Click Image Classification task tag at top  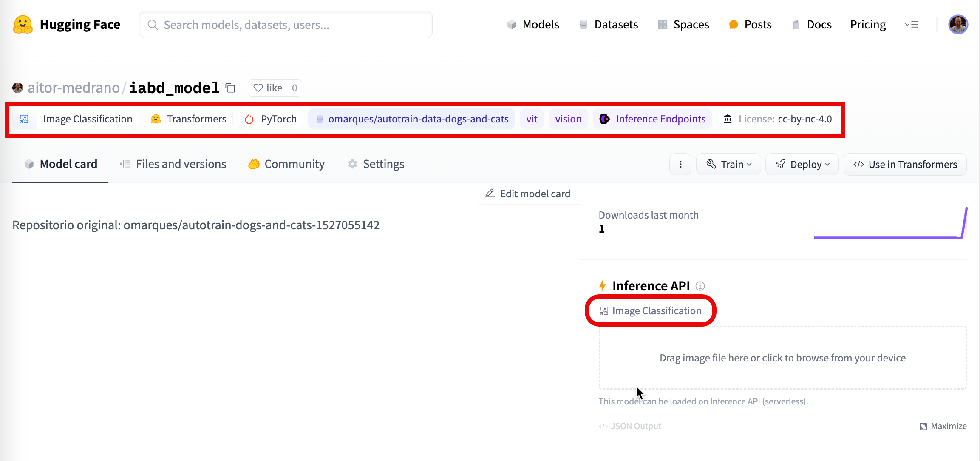click(75, 119)
